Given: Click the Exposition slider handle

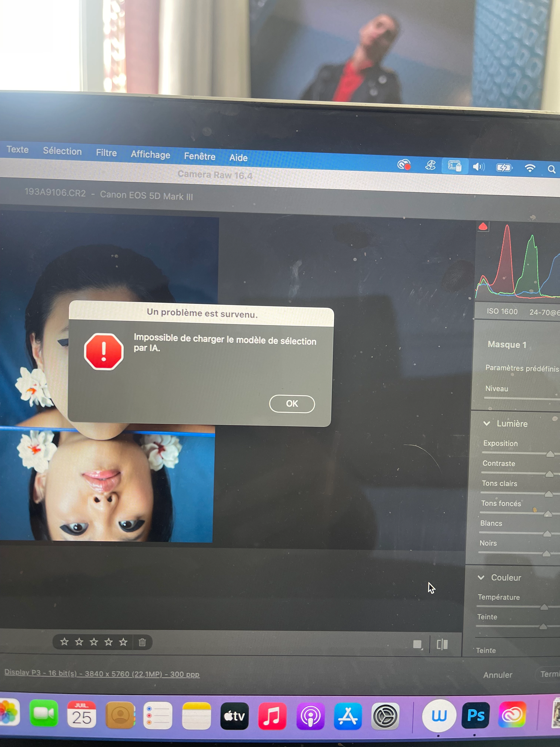Looking at the screenshot, I should [550, 454].
